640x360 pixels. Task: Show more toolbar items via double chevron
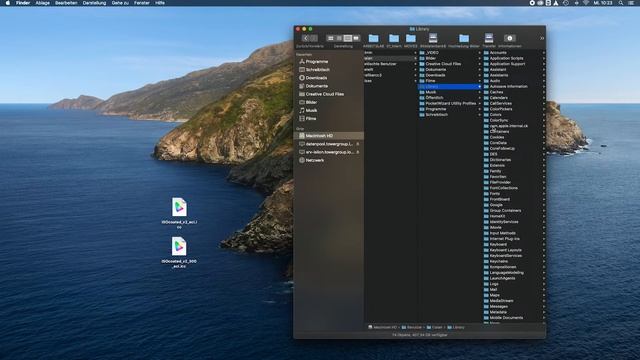pyautogui.click(x=542, y=38)
